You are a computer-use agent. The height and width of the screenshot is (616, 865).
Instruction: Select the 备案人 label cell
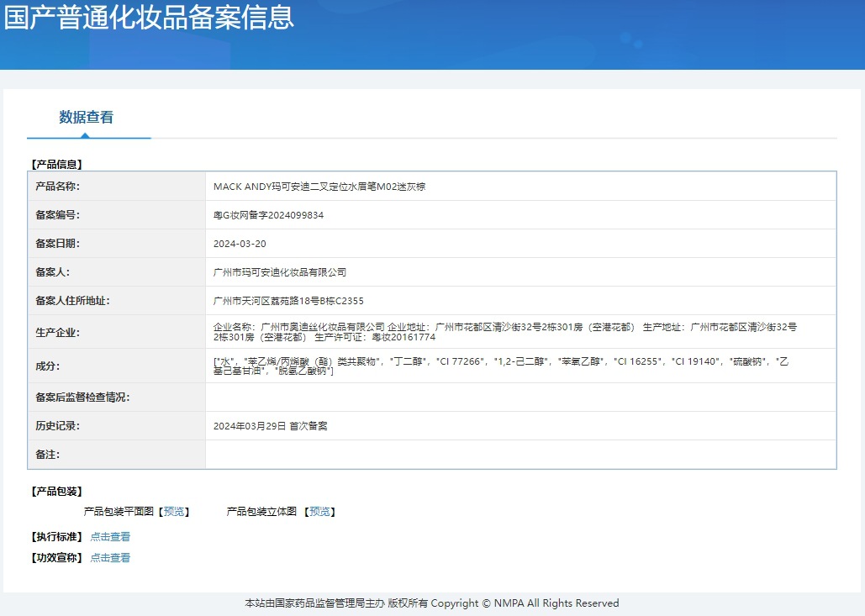116,272
